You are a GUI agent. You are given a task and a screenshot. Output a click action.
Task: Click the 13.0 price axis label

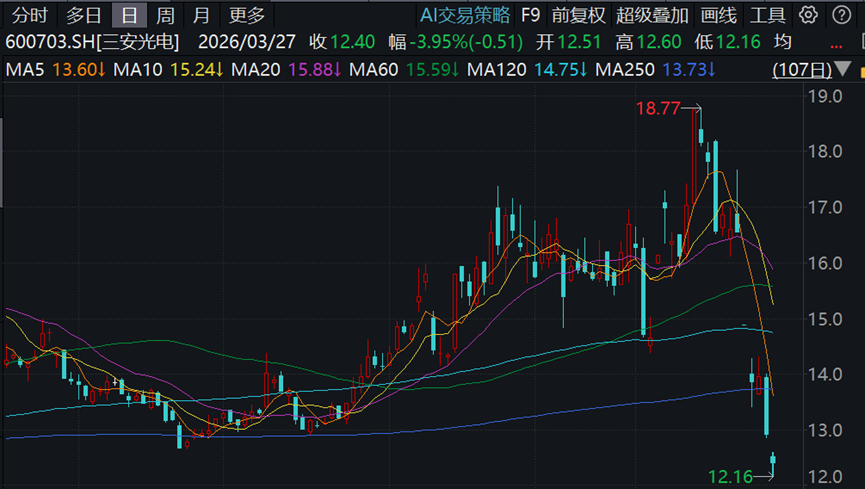point(825,430)
